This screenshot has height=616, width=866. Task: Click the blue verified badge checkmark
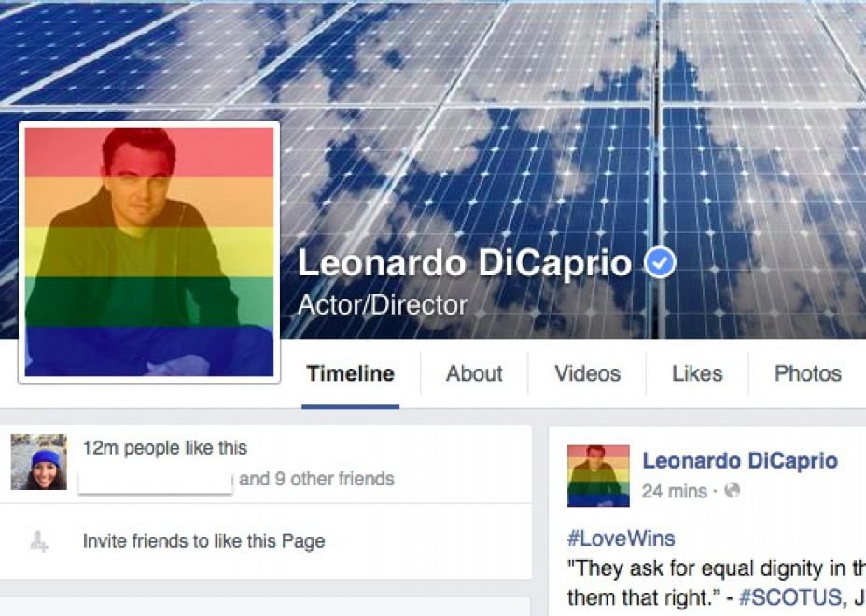click(x=660, y=262)
